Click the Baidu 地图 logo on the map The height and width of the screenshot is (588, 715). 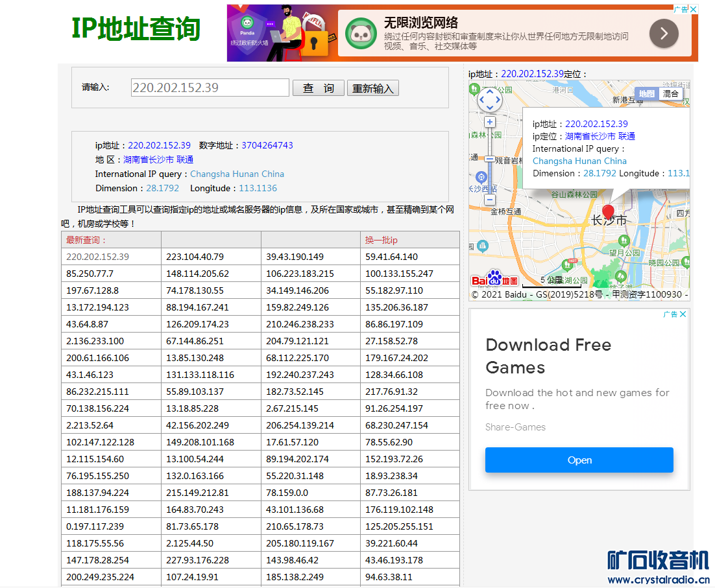coord(494,279)
